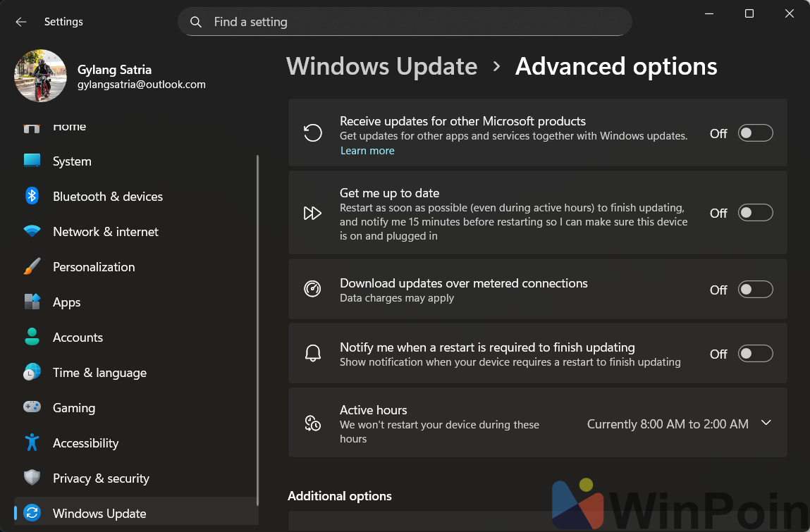Turn on Download updates over metered connections
Screen dimensions: 810x532
(755, 289)
